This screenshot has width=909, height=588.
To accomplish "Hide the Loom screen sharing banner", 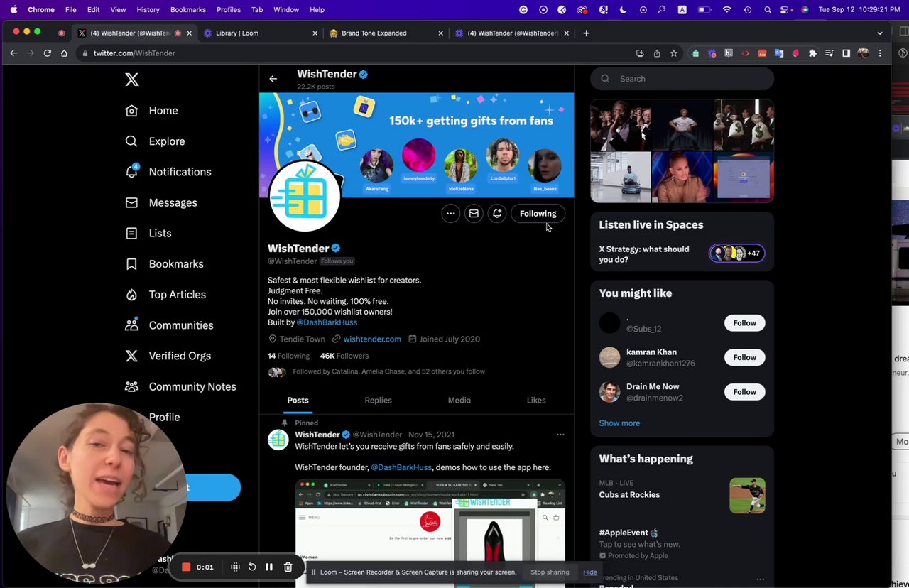I will click(590, 572).
